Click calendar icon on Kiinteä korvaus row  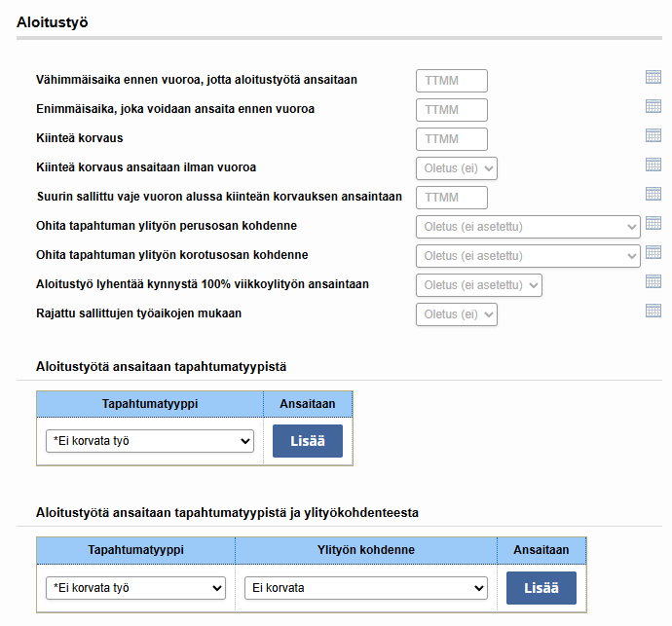coord(653,135)
